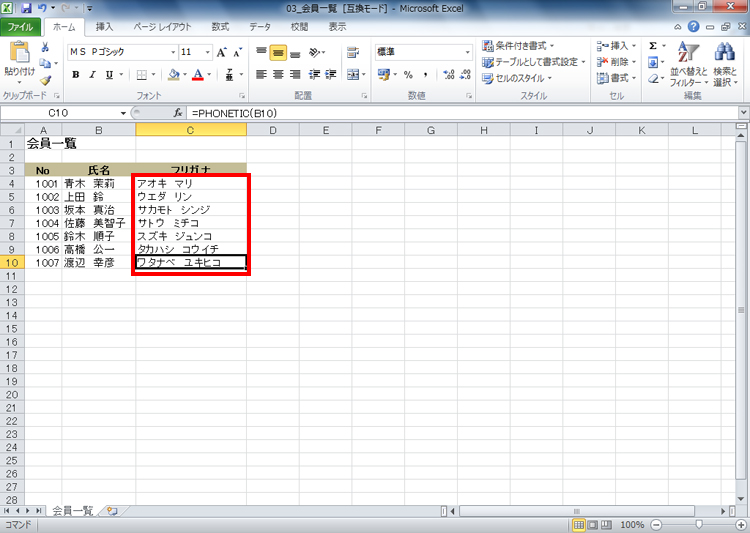Click the zoom slider handle
This screenshot has width=750, height=533.
click(699, 525)
